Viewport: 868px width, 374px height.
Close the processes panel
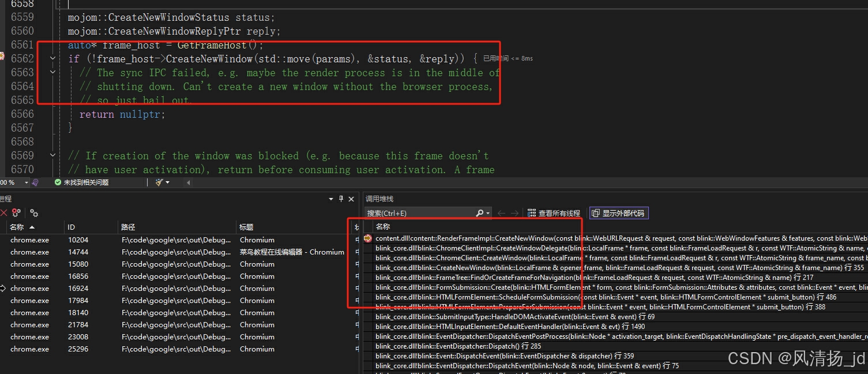click(351, 199)
